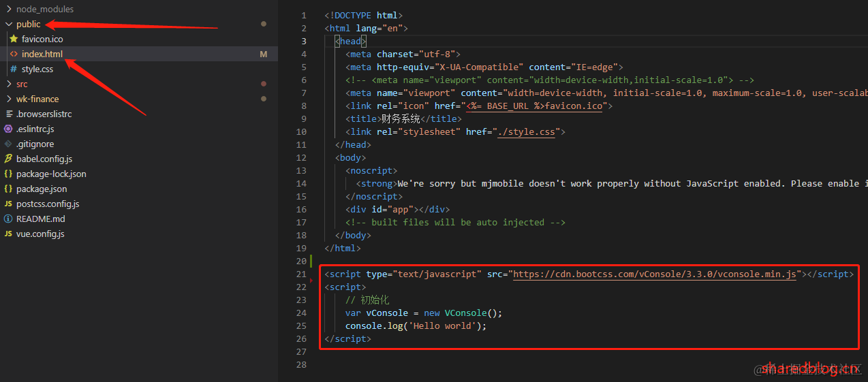
Task: Click the package-lock.json braces icon
Action: point(8,174)
